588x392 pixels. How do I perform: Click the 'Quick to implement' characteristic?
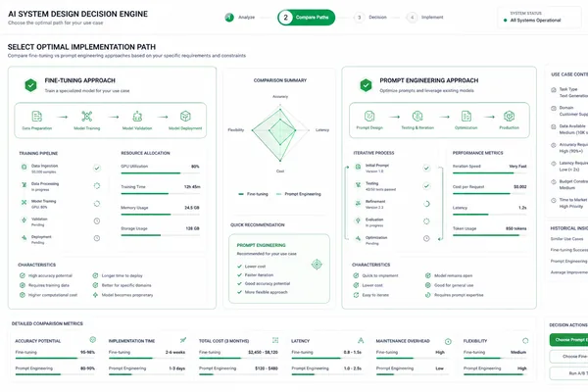coord(375,275)
